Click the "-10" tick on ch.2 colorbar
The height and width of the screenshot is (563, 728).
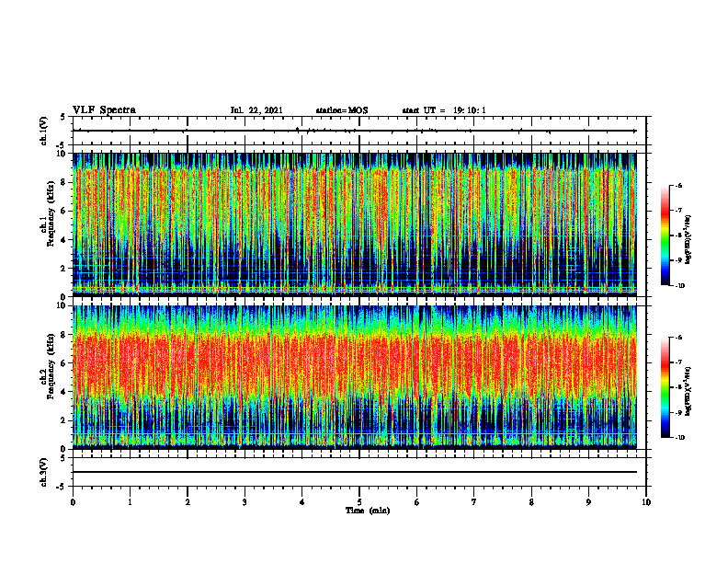679,438
